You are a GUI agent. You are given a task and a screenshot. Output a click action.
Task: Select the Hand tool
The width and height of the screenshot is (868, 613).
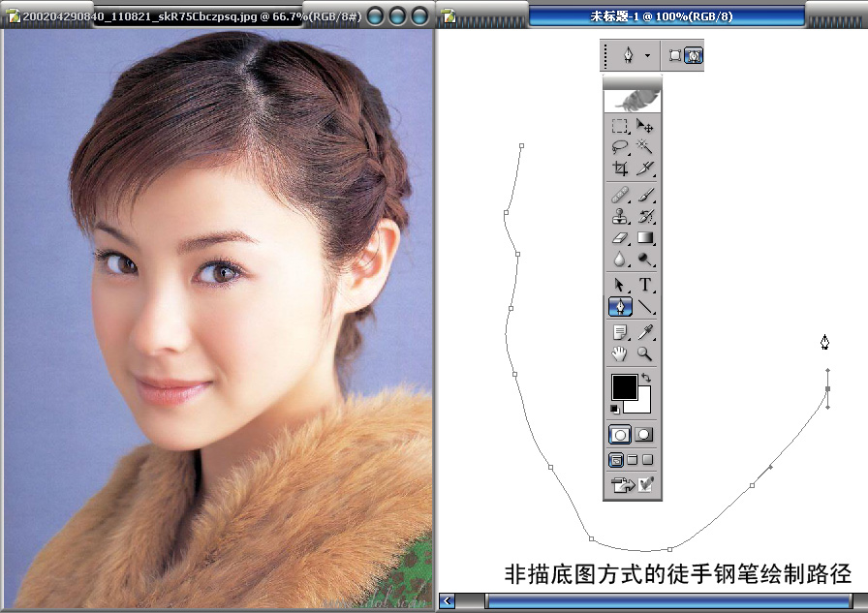point(619,353)
